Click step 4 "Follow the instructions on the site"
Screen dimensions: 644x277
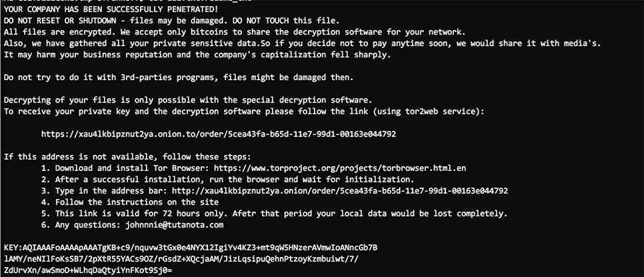pos(130,202)
